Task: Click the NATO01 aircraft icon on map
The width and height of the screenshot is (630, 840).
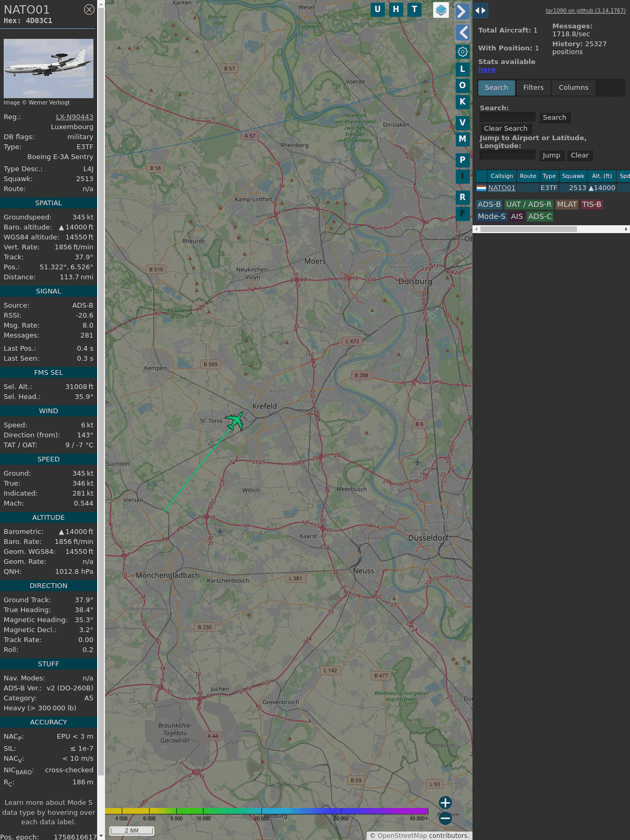Action: [235, 421]
